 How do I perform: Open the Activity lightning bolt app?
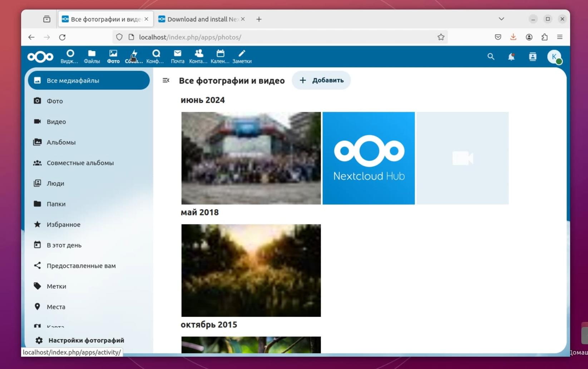pyautogui.click(x=134, y=56)
